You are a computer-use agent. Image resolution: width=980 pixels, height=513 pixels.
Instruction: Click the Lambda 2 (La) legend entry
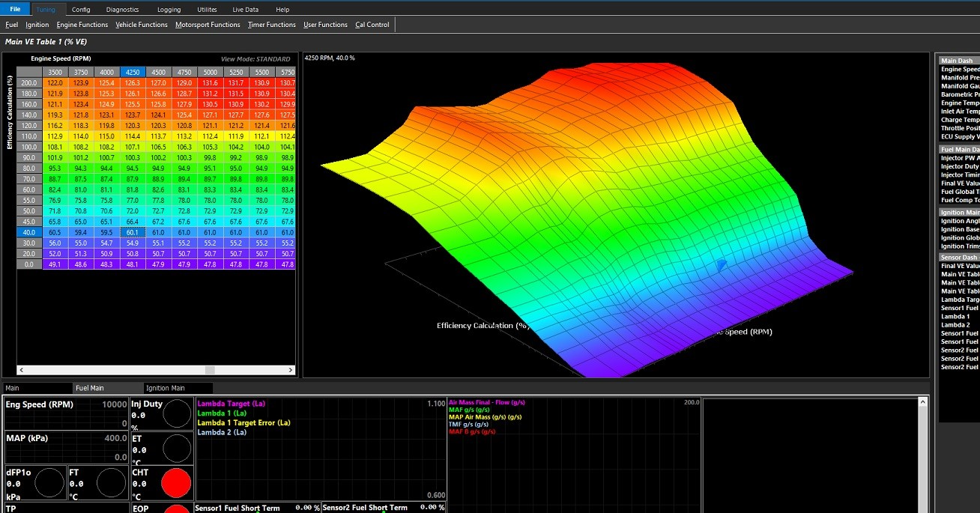coord(222,433)
